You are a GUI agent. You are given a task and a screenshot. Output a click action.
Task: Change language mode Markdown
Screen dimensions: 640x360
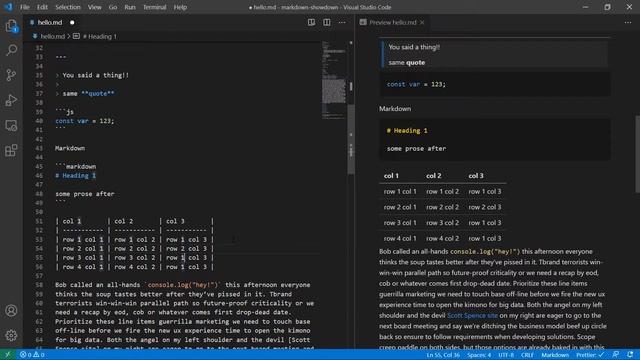point(555,355)
